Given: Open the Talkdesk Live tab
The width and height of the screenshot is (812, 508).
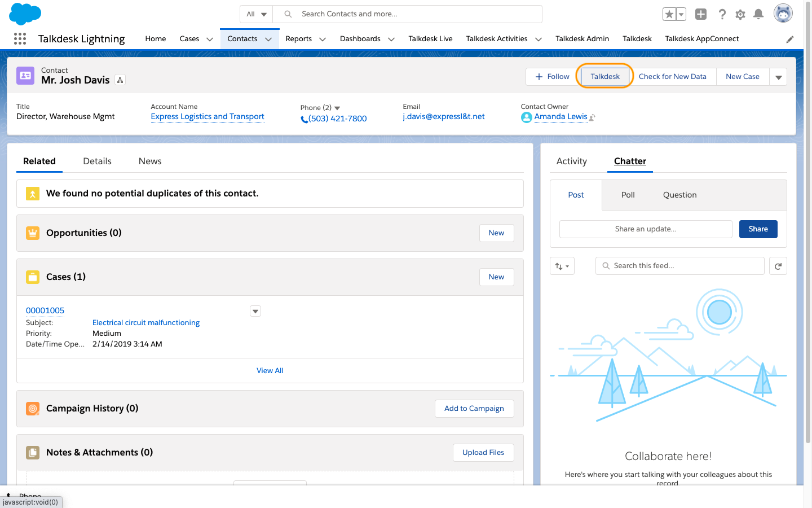Looking at the screenshot, I should [x=431, y=39].
